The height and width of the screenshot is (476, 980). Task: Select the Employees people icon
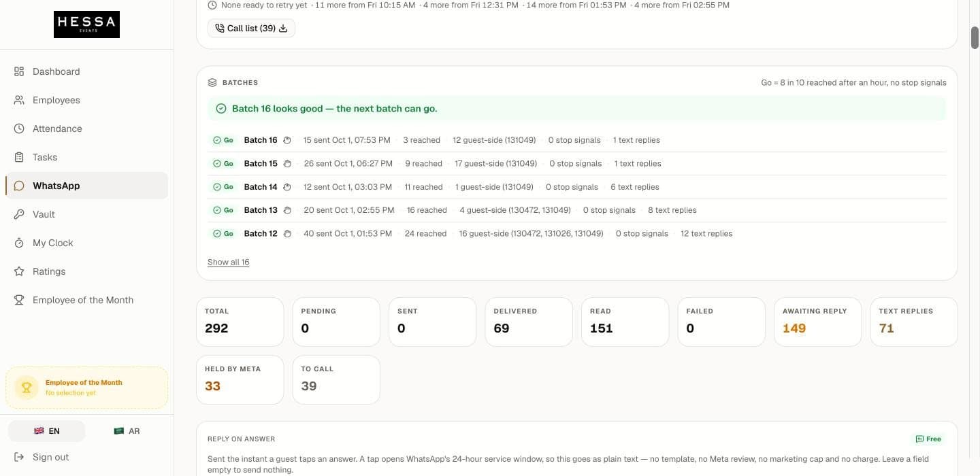(19, 100)
